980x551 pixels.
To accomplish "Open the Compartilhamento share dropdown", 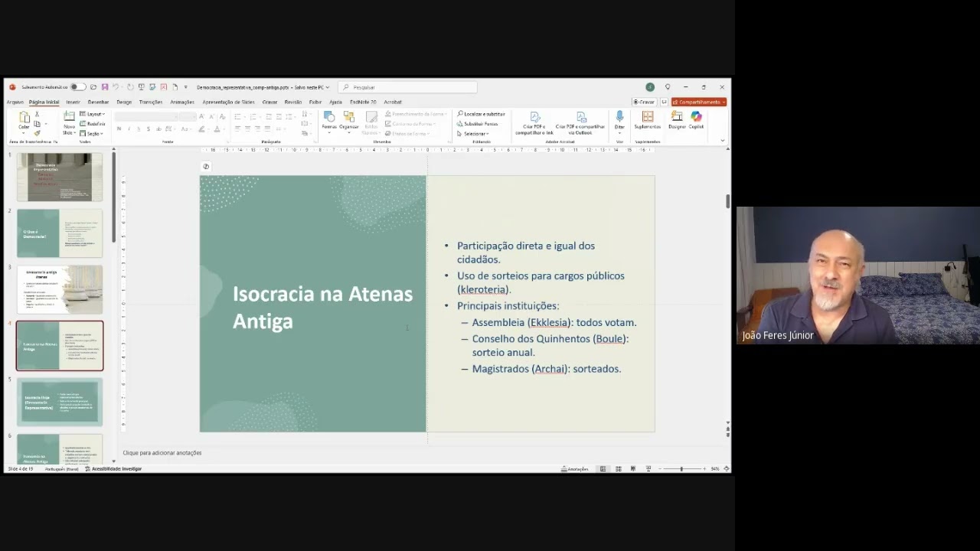I will click(699, 102).
